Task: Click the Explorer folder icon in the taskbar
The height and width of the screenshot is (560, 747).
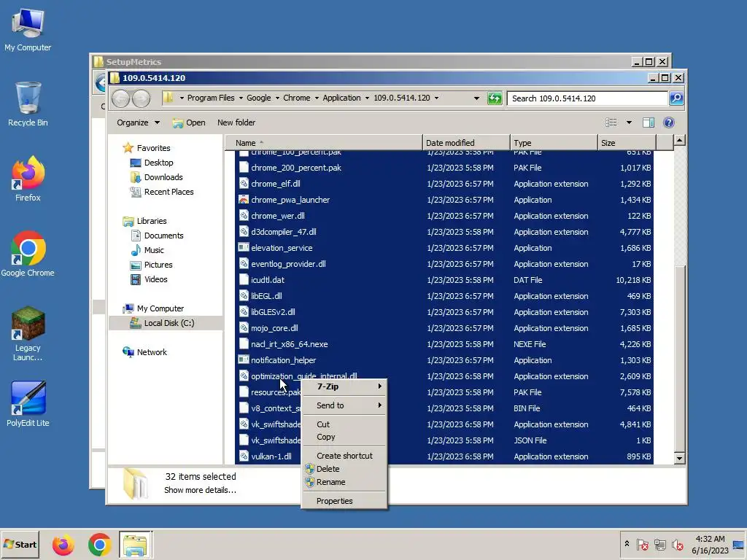Action: (x=135, y=545)
